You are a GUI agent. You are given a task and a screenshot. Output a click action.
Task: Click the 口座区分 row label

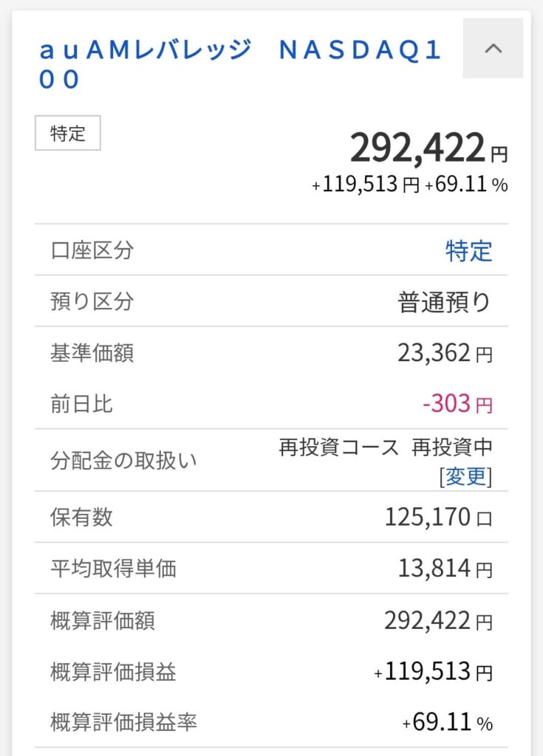click(x=92, y=250)
